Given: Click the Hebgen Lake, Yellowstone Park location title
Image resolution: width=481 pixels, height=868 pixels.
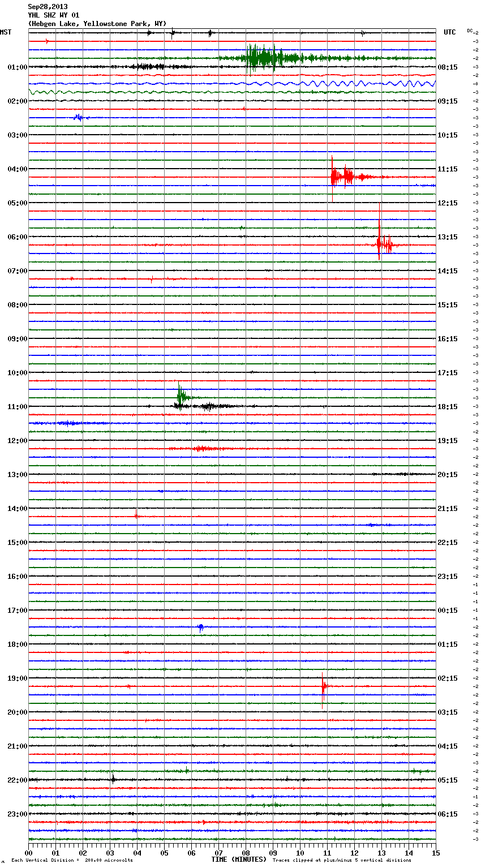Looking at the screenshot, I should pyautogui.click(x=97, y=24).
